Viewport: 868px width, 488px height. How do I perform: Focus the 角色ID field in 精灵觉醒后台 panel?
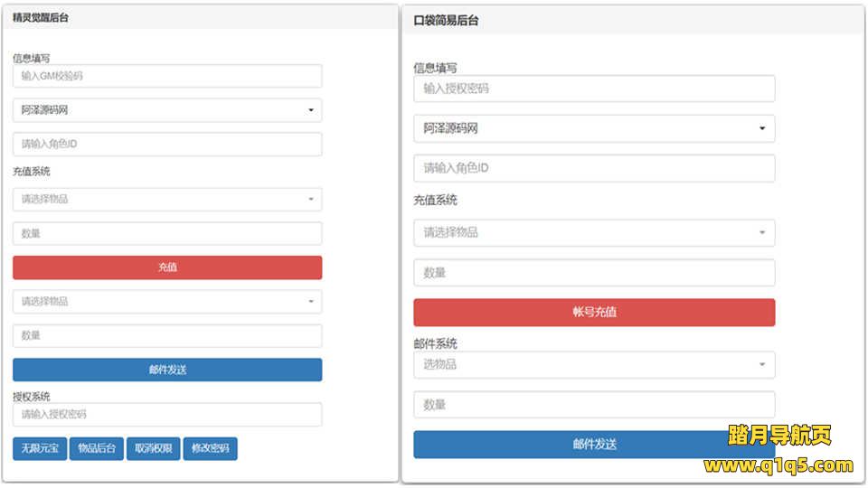point(167,145)
